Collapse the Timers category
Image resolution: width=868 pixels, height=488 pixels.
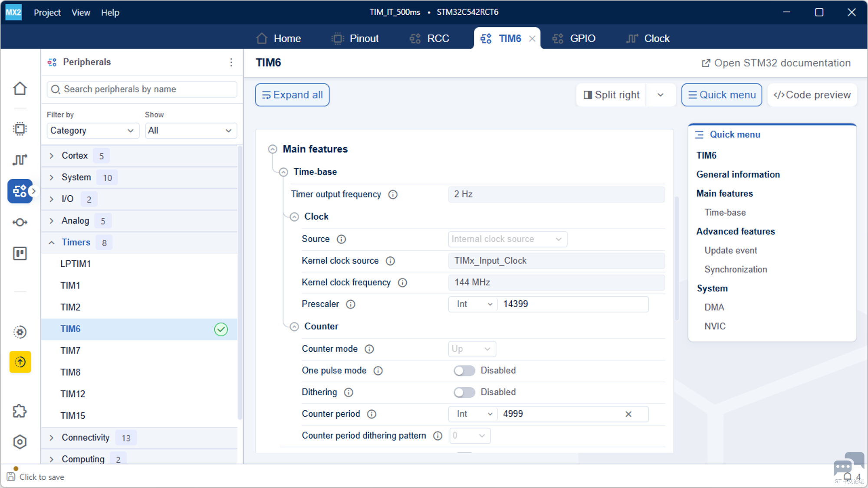[x=52, y=242]
